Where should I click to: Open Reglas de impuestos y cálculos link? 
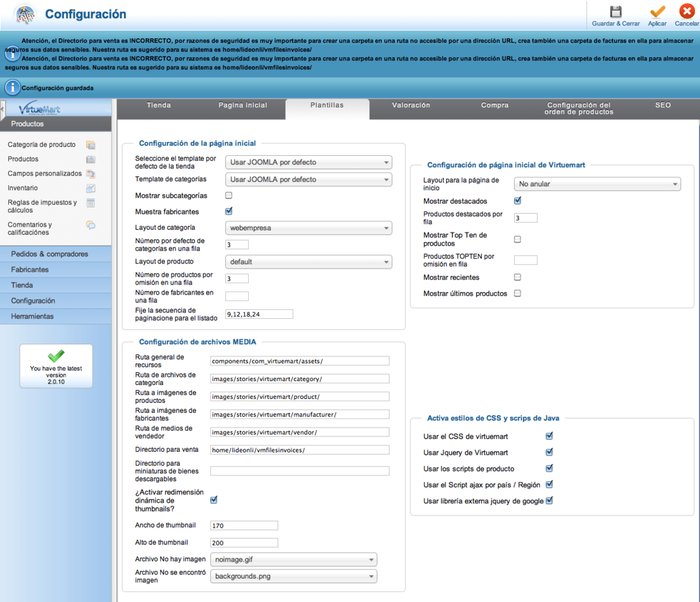coord(43,206)
